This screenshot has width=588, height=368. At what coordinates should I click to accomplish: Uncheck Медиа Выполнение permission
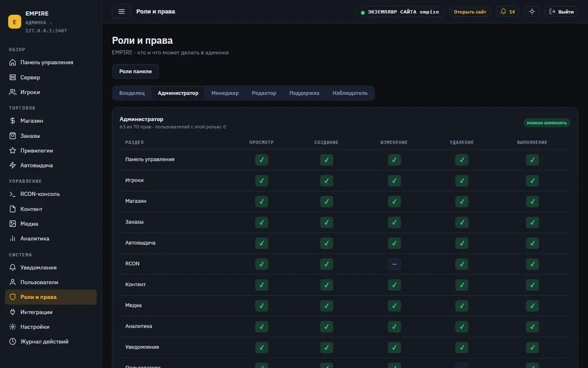532,306
